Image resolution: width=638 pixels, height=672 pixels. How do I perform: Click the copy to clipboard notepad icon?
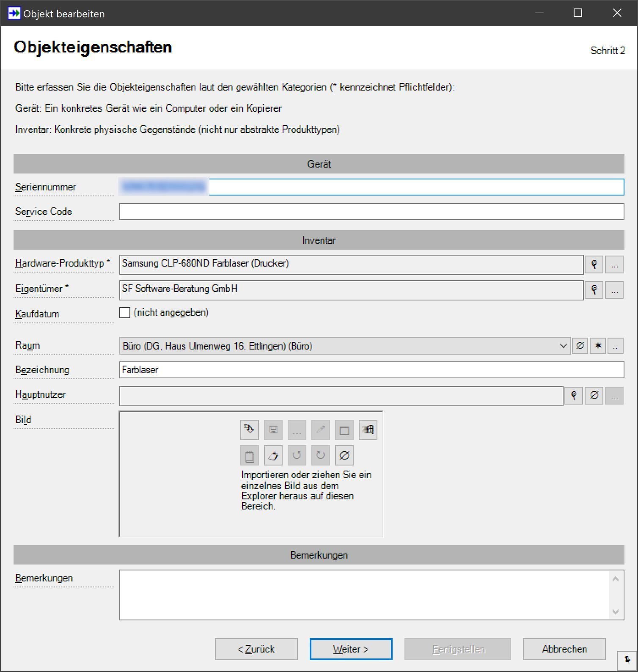click(x=250, y=455)
